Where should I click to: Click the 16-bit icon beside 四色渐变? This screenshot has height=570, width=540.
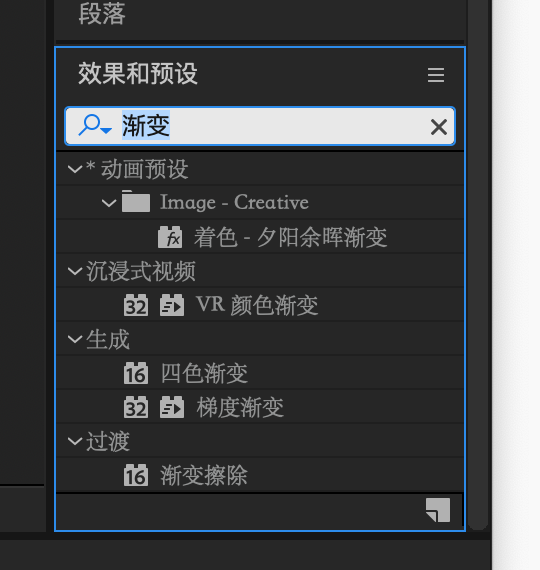click(x=136, y=373)
